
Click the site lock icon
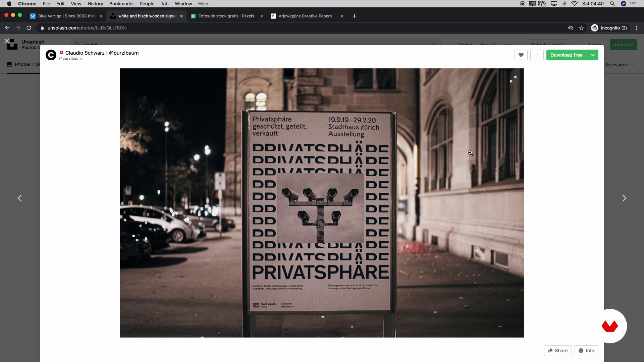[x=42, y=28]
